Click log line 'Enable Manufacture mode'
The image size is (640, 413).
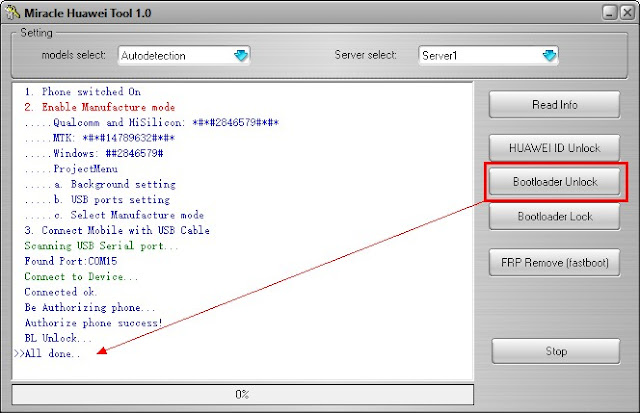tap(100, 107)
